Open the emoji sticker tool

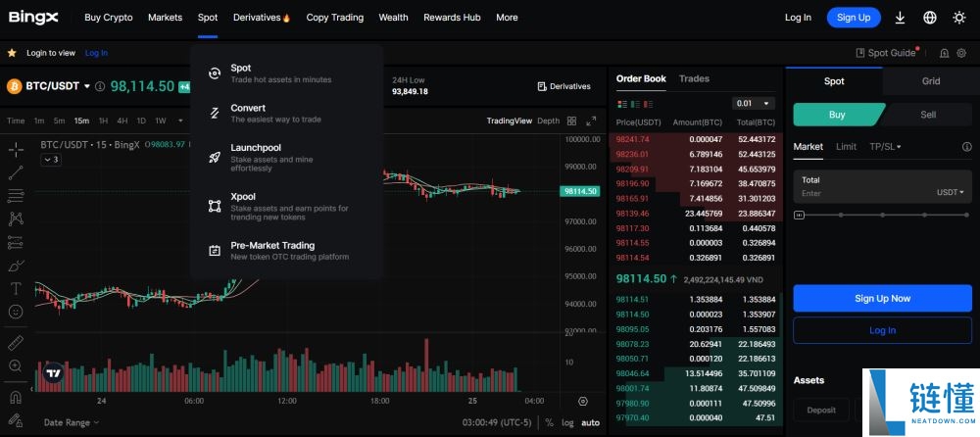tap(17, 312)
